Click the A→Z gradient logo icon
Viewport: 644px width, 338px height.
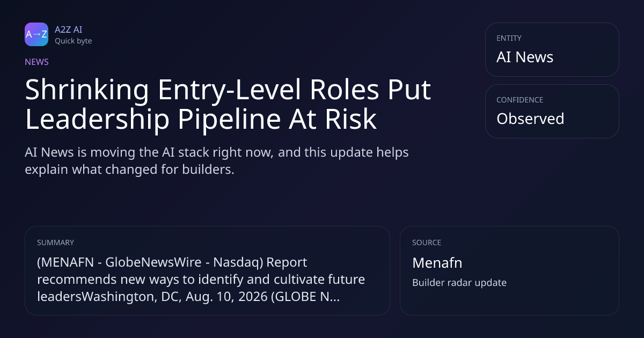pyautogui.click(x=36, y=34)
